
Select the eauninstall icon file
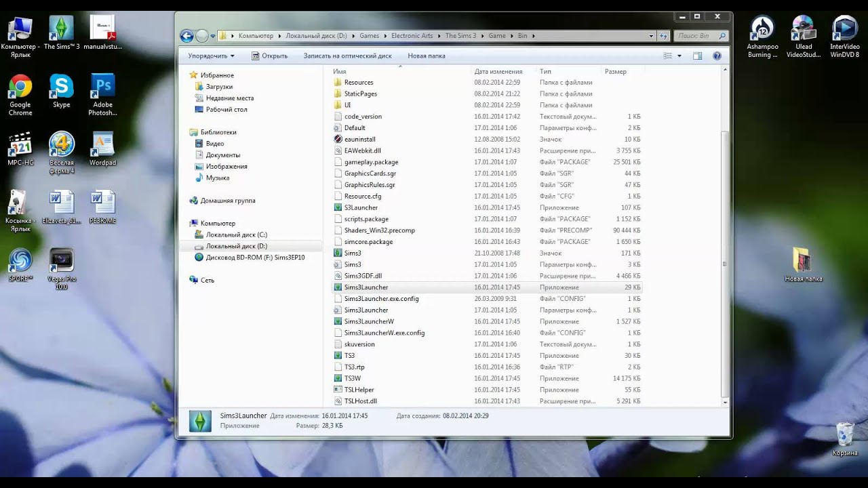point(359,139)
